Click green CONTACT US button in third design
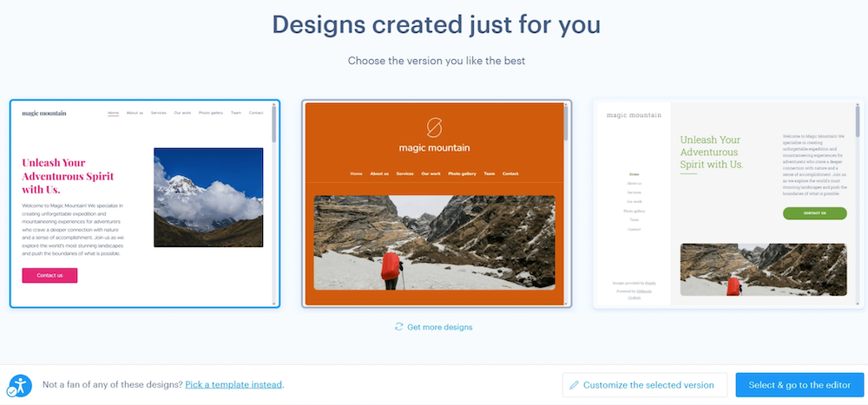868x405 pixels. pyautogui.click(x=815, y=213)
